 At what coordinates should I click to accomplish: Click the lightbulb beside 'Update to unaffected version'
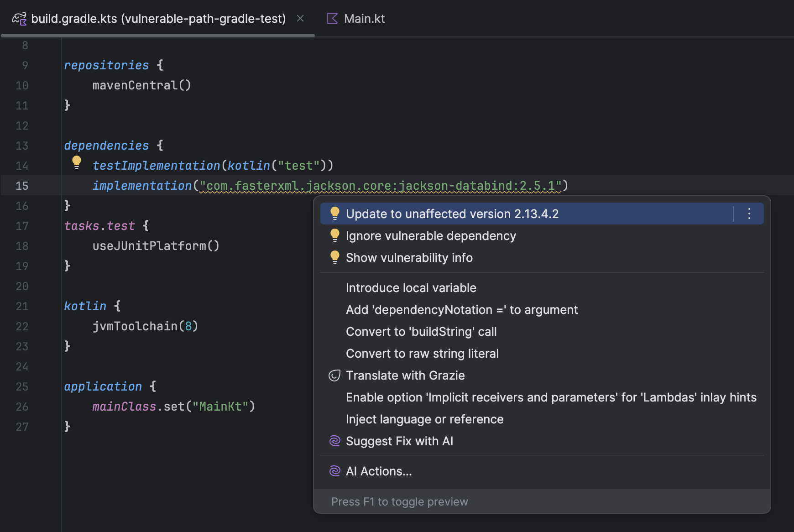click(335, 213)
